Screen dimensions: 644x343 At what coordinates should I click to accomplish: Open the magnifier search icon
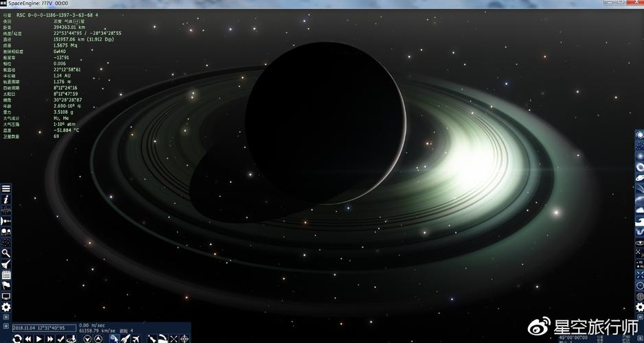(6, 253)
